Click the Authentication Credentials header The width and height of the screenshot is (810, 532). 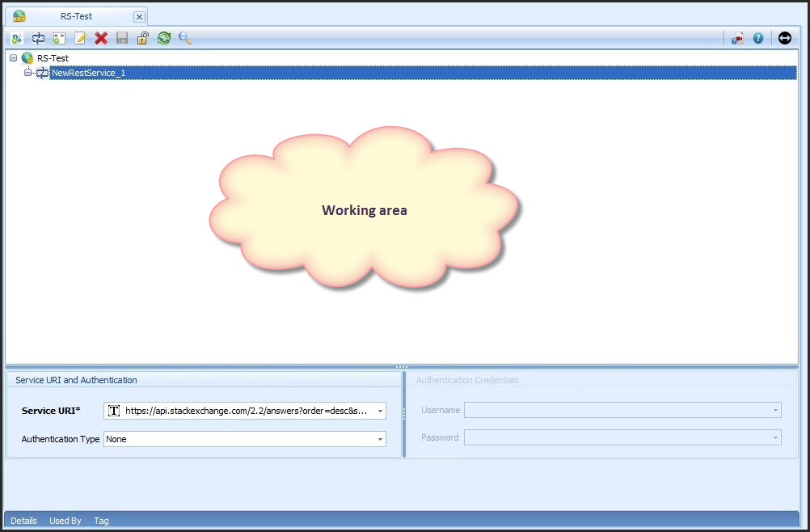pyautogui.click(x=467, y=380)
